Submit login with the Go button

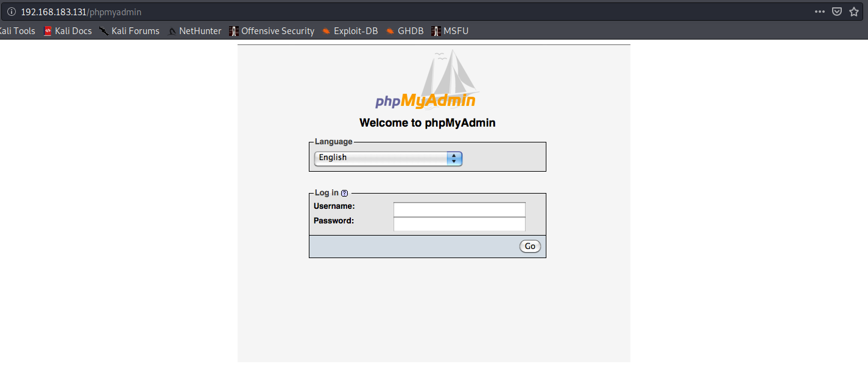[530, 247]
